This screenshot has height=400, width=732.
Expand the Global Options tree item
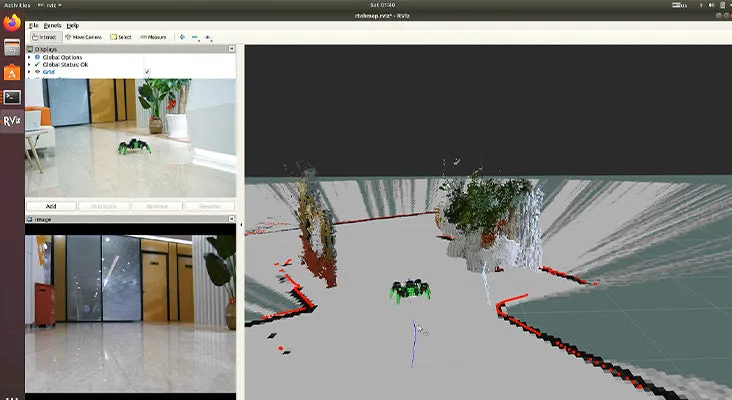[x=29, y=57]
